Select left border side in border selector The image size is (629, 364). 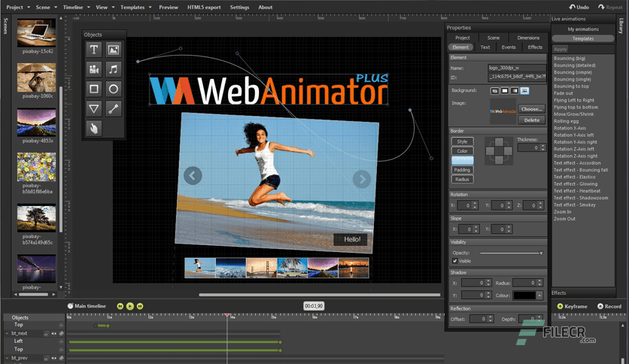pyautogui.click(x=490, y=151)
